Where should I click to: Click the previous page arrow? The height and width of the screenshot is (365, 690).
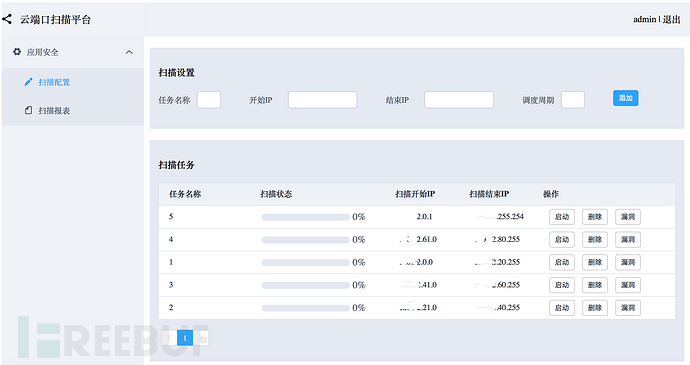coord(169,338)
